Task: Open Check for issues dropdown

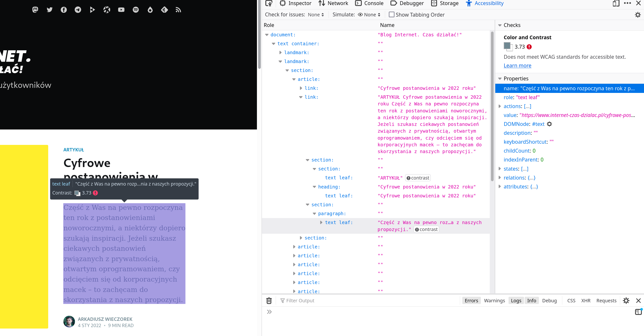Action: coord(316,15)
